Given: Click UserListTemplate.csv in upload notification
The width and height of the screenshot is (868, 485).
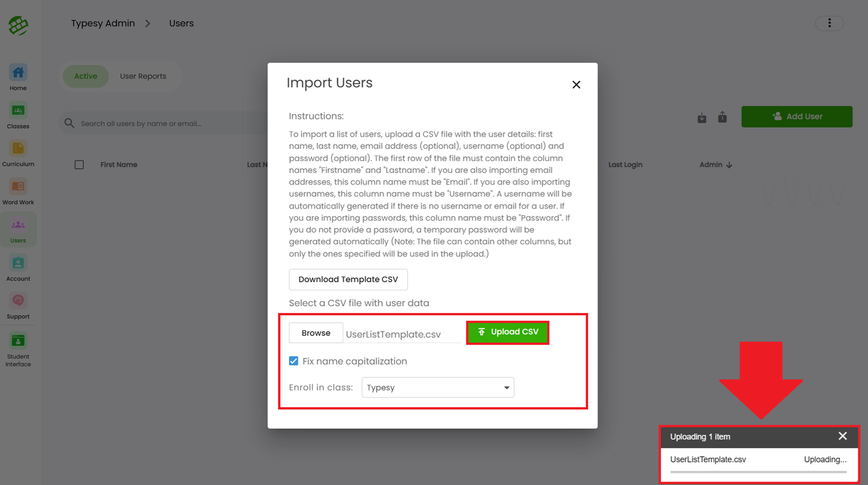Looking at the screenshot, I should click(x=708, y=459).
